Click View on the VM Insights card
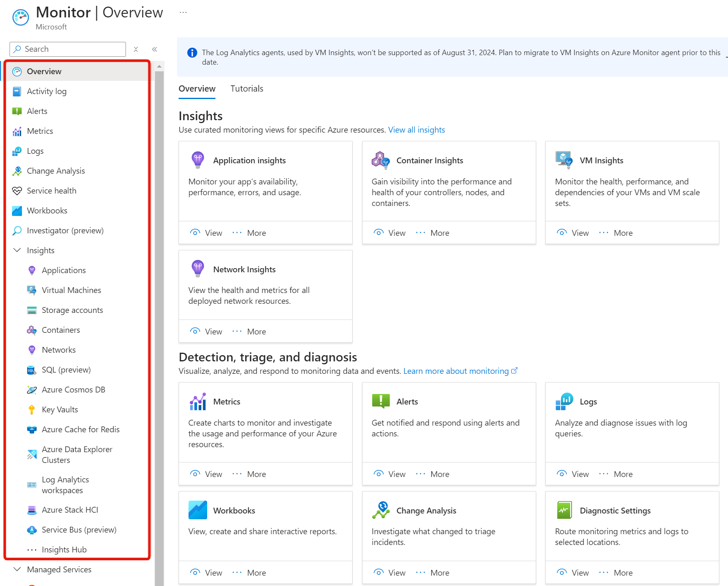Image resolution: width=728 pixels, height=586 pixels. click(x=573, y=233)
